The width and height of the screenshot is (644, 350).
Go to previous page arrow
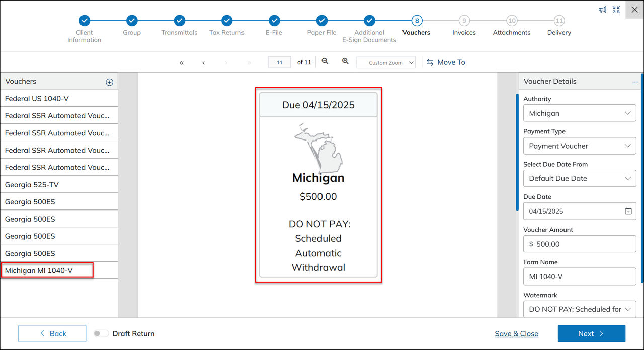(x=203, y=63)
